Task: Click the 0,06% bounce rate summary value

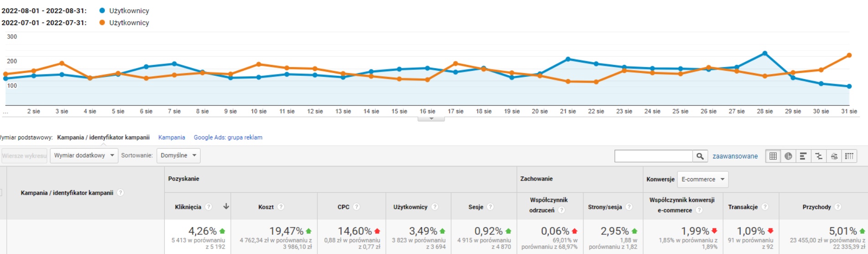Action: pos(555,231)
